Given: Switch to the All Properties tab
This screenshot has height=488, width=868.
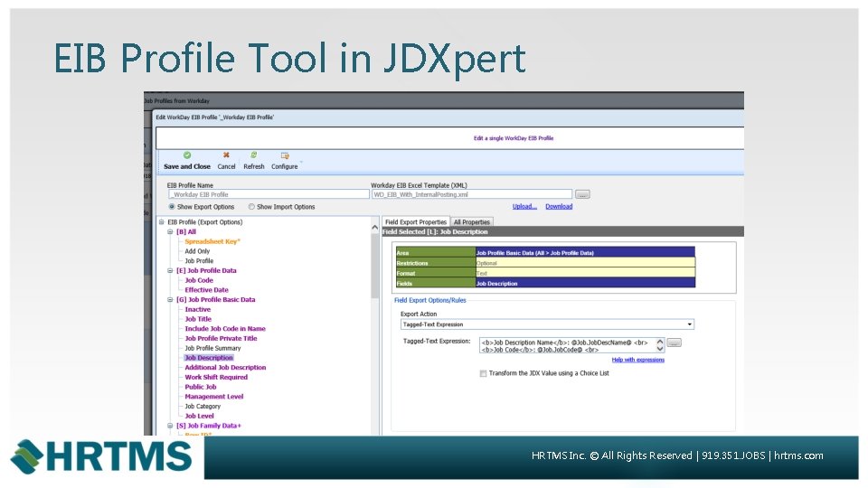Looking at the screenshot, I should coord(472,222).
